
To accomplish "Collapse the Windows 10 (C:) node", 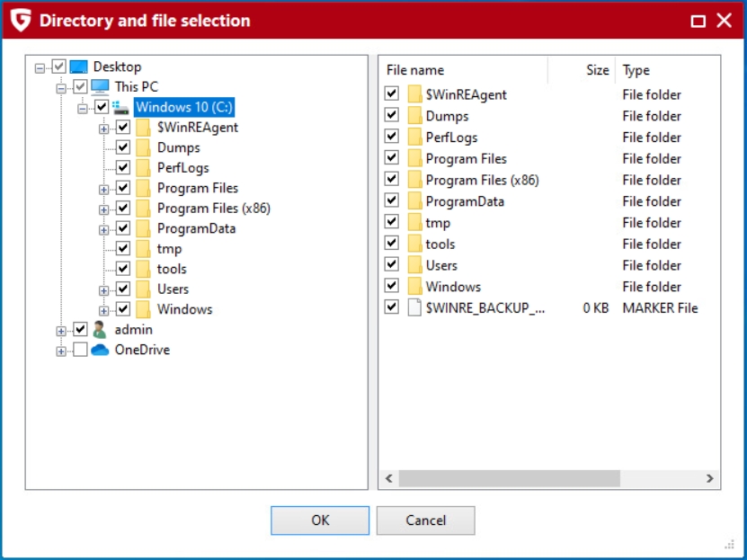I will point(83,109).
